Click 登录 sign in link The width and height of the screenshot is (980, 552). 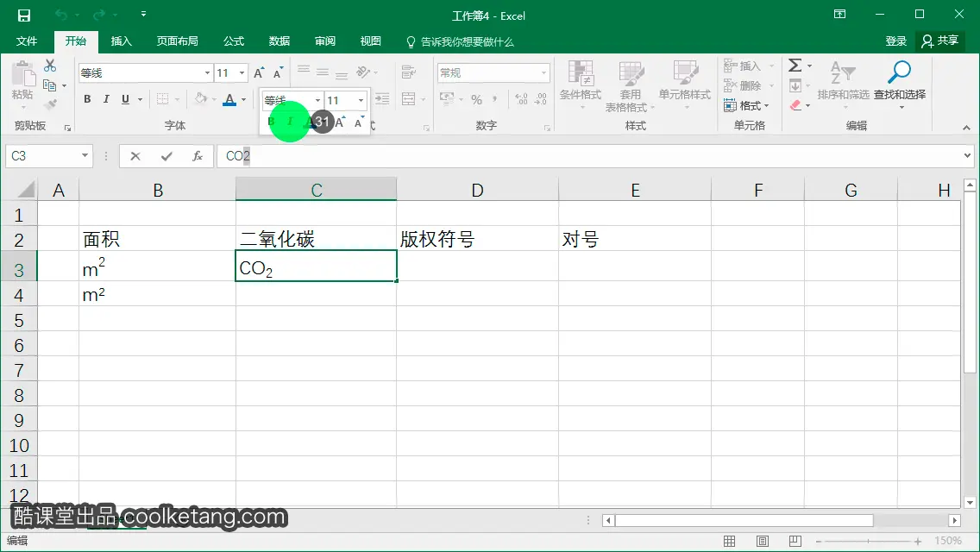pyautogui.click(x=895, y=41)
